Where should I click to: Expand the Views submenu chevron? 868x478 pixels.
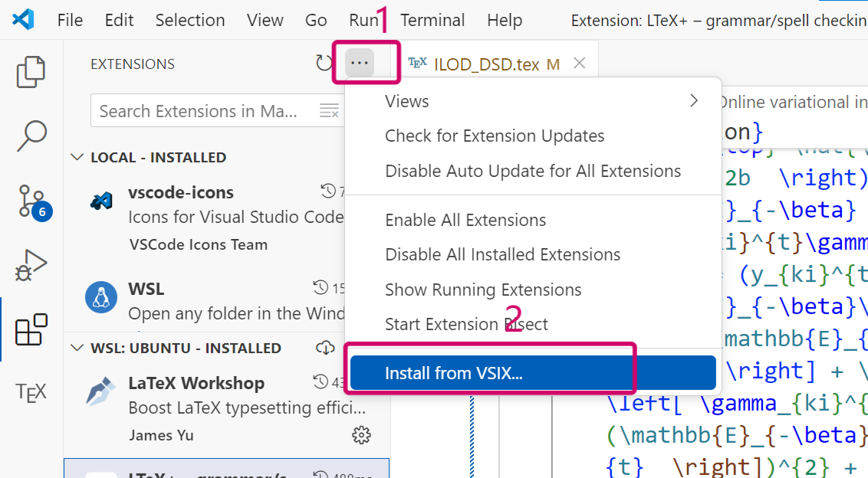pyautogui.click(x=694, y=100)
